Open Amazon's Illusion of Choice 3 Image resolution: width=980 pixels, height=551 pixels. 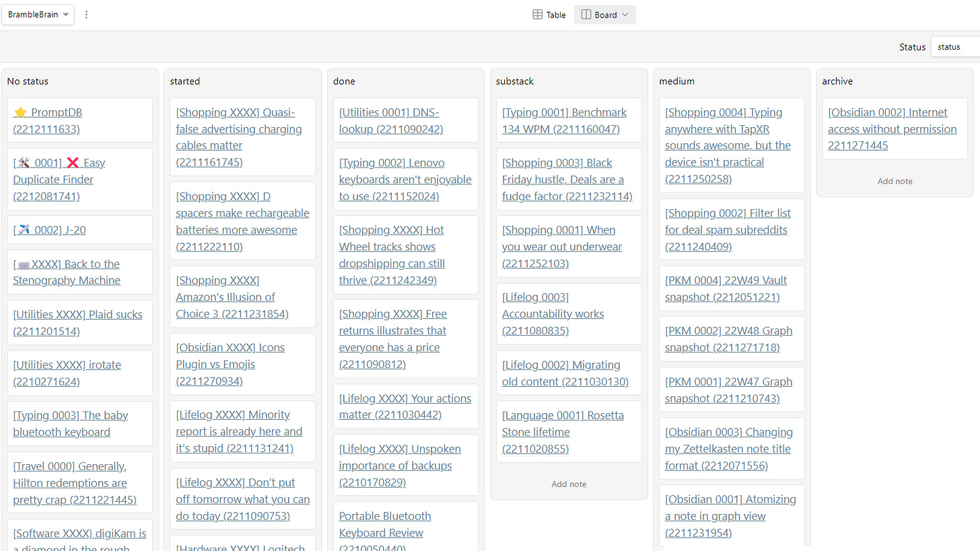coord(242,297)
